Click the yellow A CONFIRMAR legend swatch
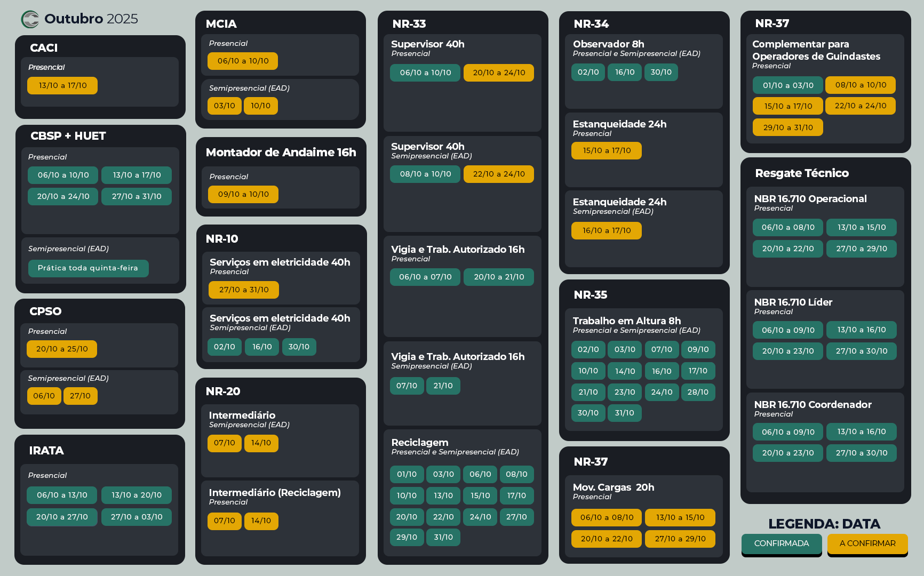Screen dimensions: 924x576 coord(867,543)
